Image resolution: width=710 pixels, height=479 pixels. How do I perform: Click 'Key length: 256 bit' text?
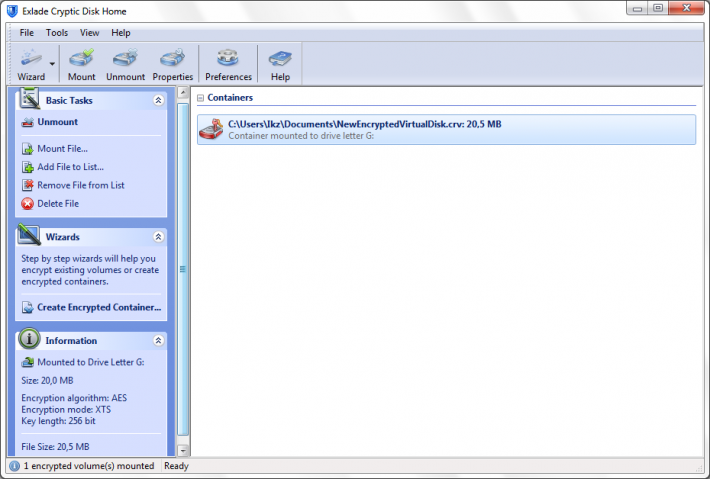tap(58, 421)
